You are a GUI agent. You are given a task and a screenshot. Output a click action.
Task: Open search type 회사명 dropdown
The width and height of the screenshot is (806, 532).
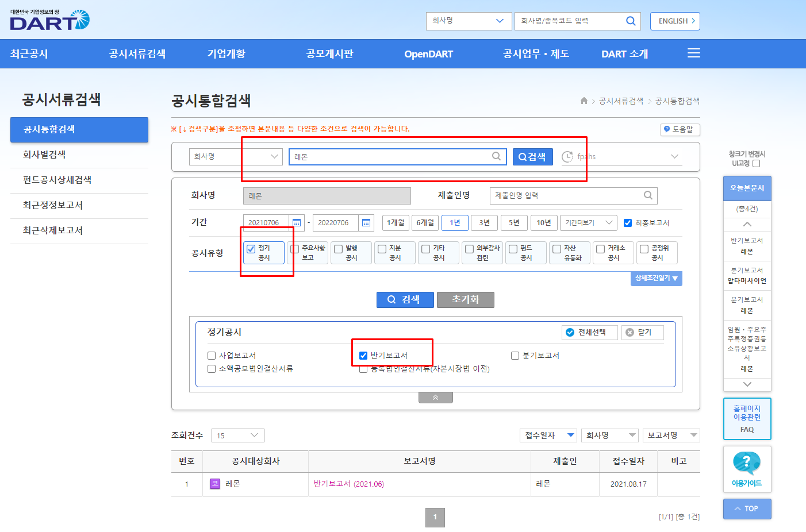coord(236,156)
